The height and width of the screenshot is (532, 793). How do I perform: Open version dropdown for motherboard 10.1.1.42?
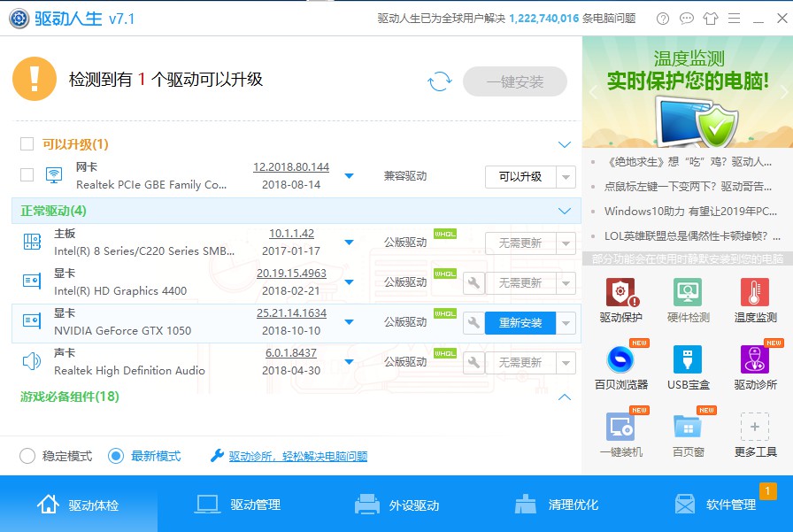(349, 243)
